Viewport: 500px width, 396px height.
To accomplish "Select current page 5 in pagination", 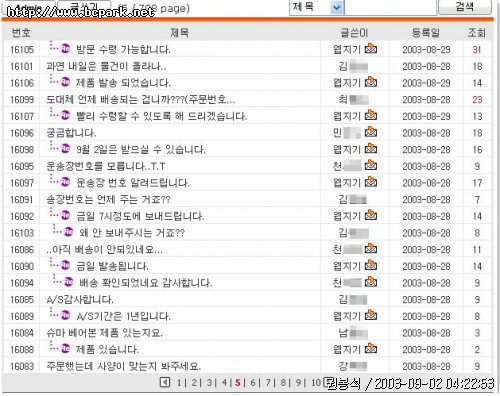I will point(238,383).
